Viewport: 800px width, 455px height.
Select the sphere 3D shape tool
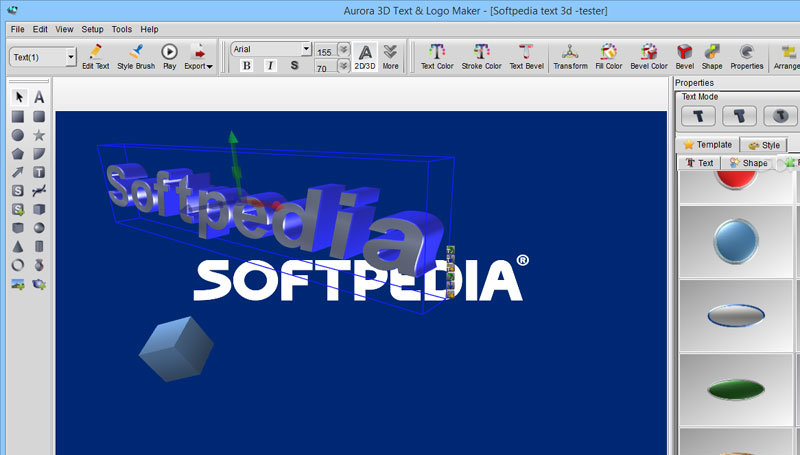click(x=39, y=228)
